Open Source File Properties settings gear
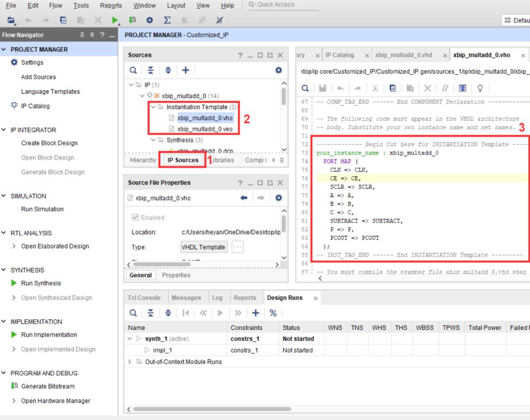The image size is (530, 420). pos(278,198)
